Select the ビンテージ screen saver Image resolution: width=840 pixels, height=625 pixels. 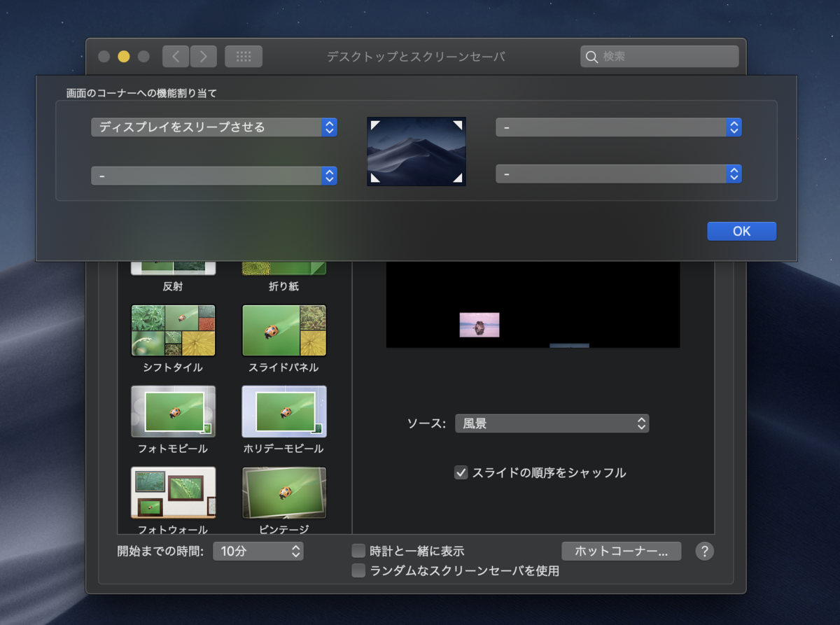point(284,493)
